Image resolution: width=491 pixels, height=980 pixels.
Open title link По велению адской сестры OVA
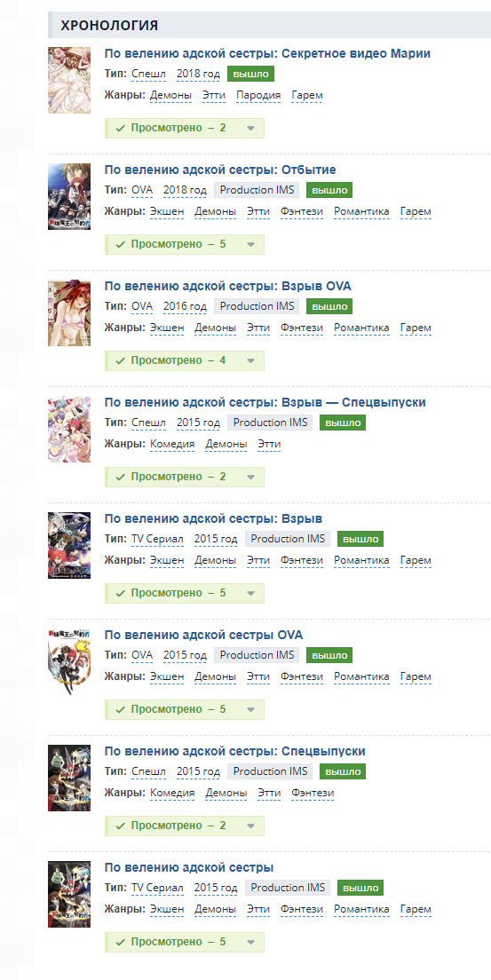(203, 635)
